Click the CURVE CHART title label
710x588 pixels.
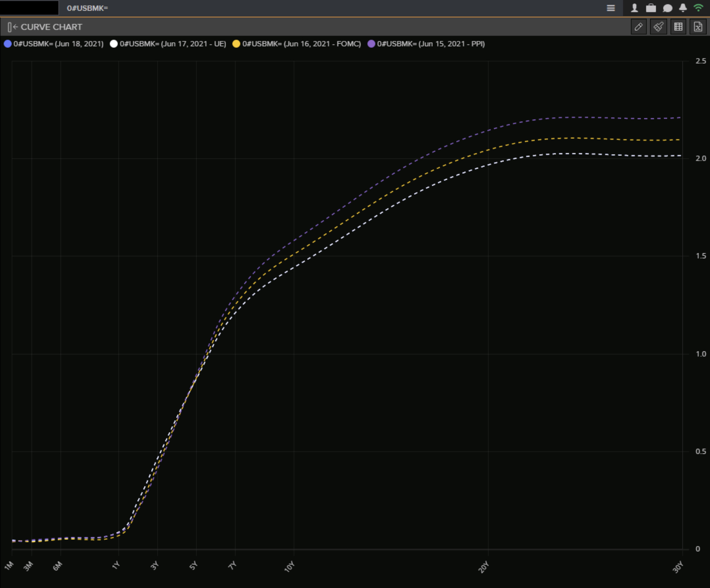pos(51,27)
